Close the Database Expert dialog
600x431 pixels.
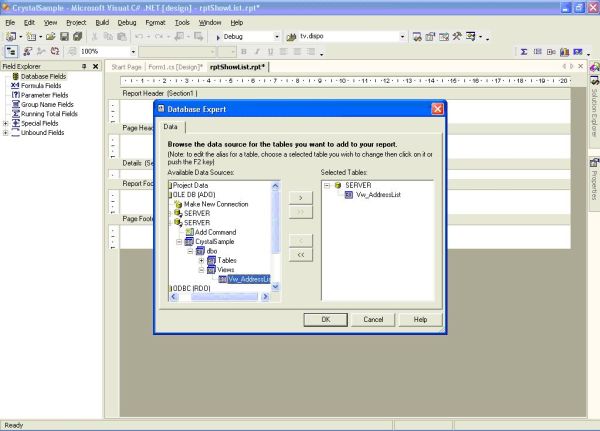pyautogui.click(x=437, y=109)
